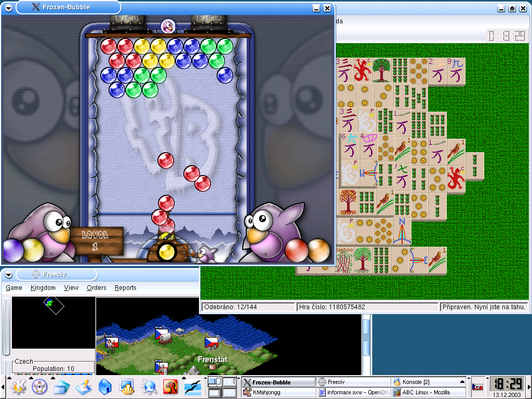Click the CZ keyboard layout flag indicator

pos(478,387)
